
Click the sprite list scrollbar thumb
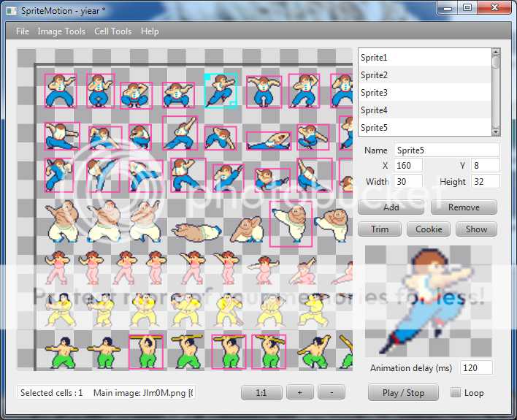[496, 62]
